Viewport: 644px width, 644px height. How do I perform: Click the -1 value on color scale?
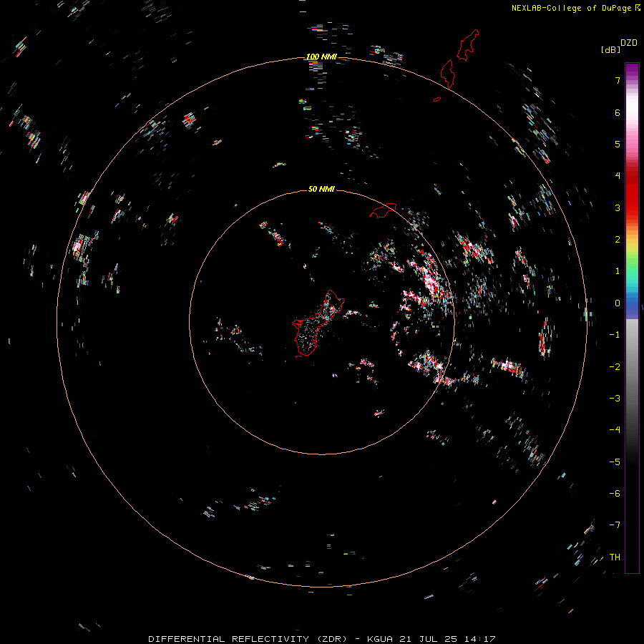pos(615,335)
